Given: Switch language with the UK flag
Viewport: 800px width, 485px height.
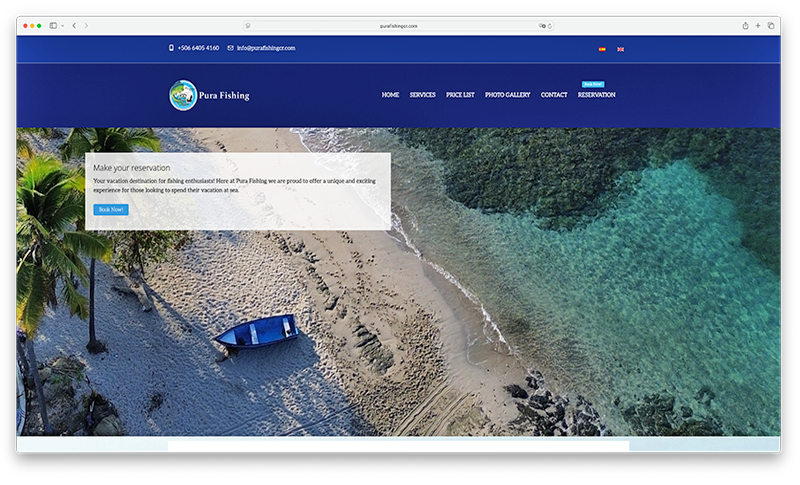Looking at the screenshot, I should (x=620, y=48).
